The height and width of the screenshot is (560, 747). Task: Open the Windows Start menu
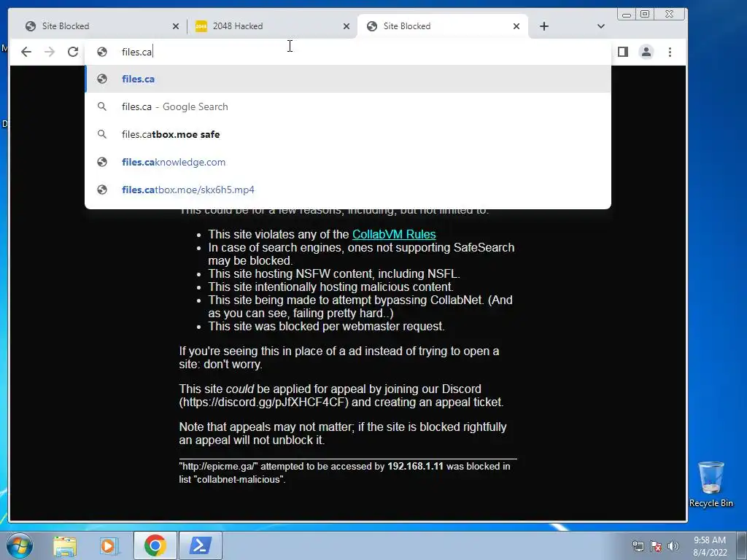click(x=19, y=545)
